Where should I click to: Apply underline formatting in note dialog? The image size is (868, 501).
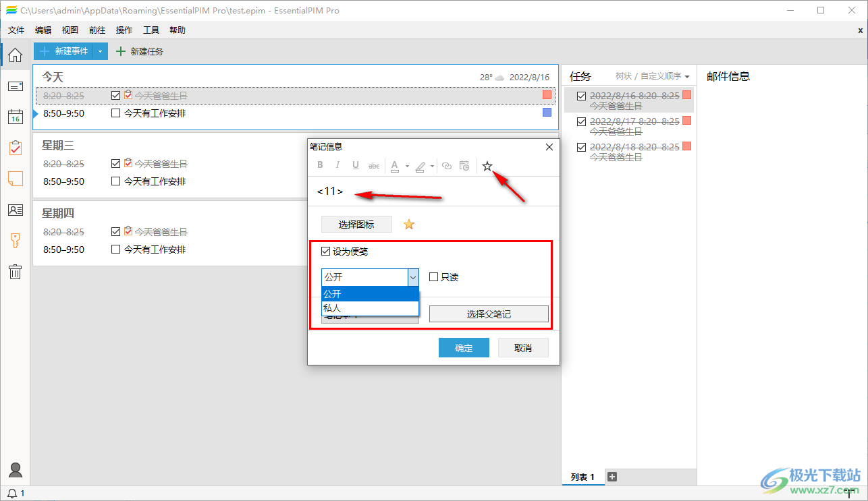coord(356,165)
